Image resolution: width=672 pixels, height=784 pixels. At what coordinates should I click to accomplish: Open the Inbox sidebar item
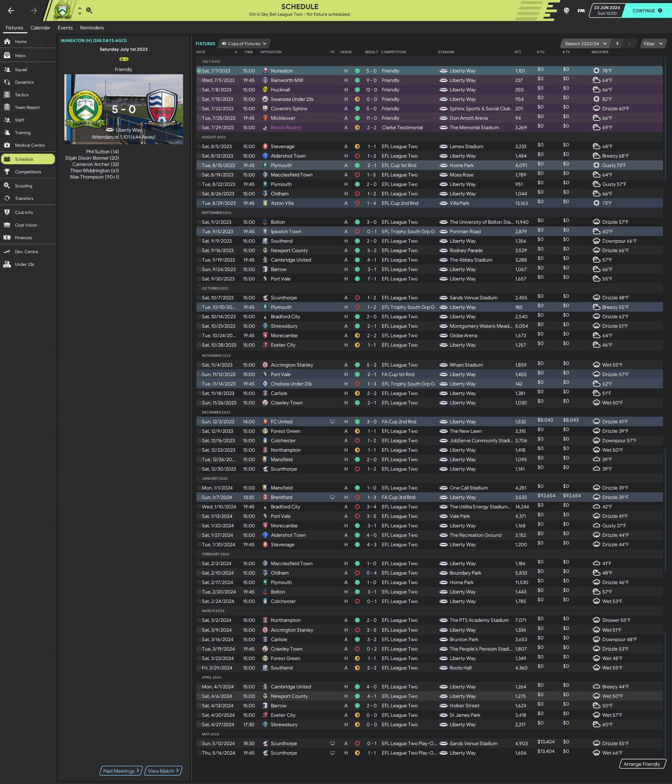coord(28,56)
